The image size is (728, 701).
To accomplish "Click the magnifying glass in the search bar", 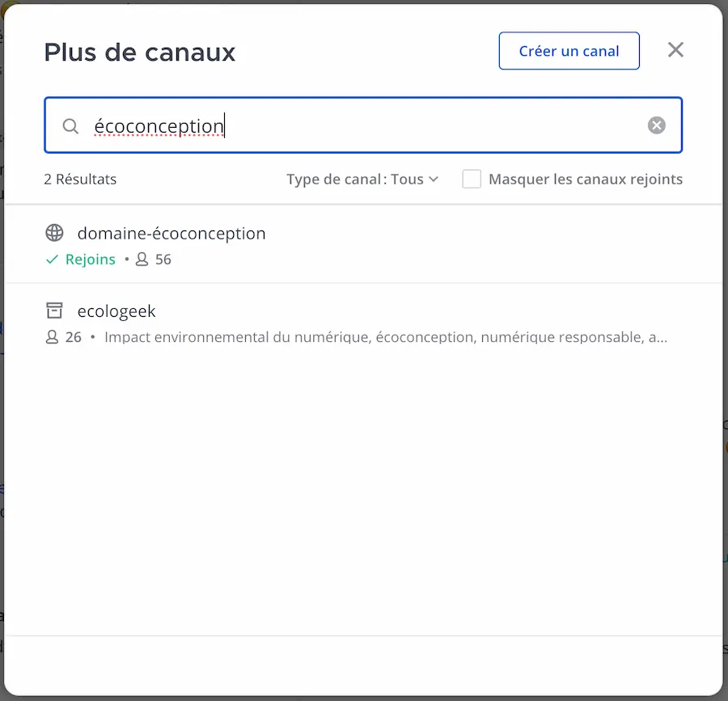I will click(70, 126).
